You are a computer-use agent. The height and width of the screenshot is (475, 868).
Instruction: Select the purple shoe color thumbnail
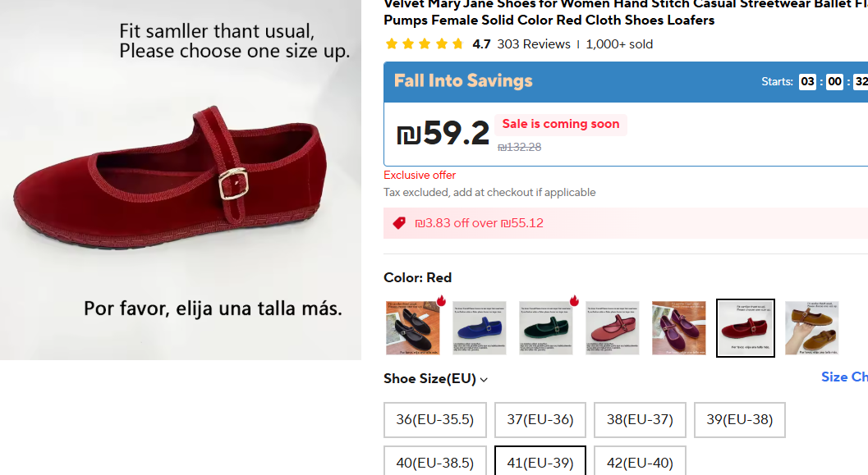pos(678,328)
